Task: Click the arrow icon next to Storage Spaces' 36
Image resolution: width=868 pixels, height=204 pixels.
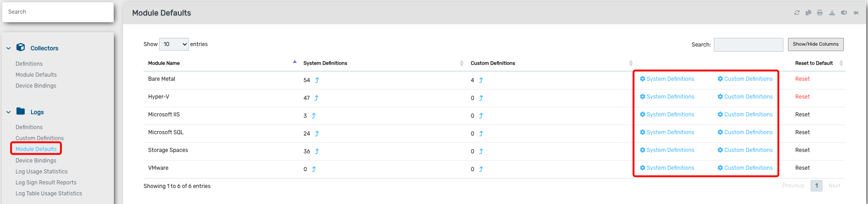Action: click(317, 152)
